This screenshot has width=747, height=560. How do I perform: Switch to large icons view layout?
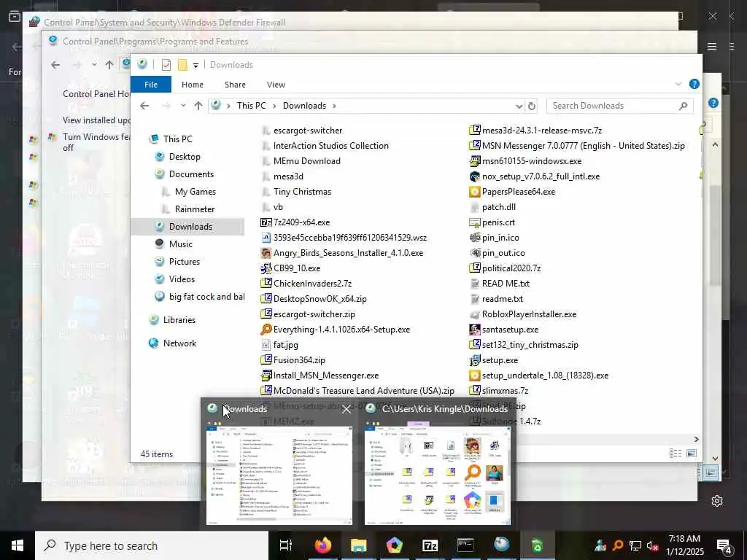click(x=692, y=454)
